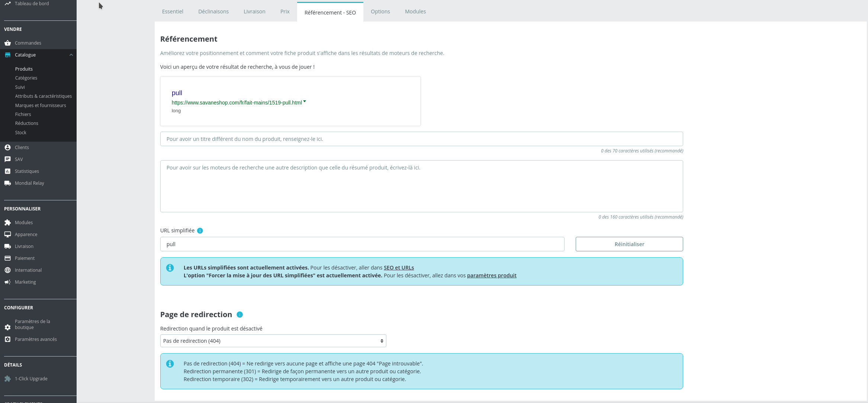The width and height of the screenshot is (868, 403).
Task: Click the meta title input field
Action: [421, 139]
